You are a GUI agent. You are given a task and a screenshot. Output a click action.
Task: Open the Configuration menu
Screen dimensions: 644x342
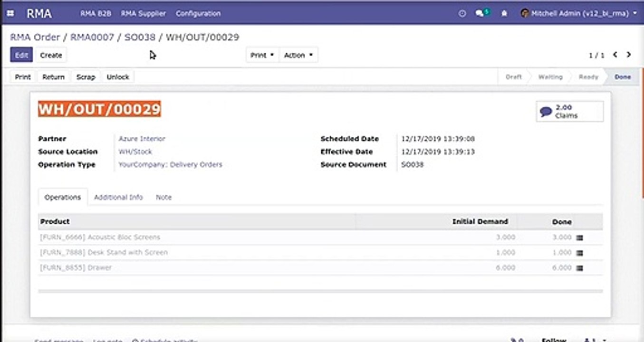pyautogui.click(x=198, y=14)
